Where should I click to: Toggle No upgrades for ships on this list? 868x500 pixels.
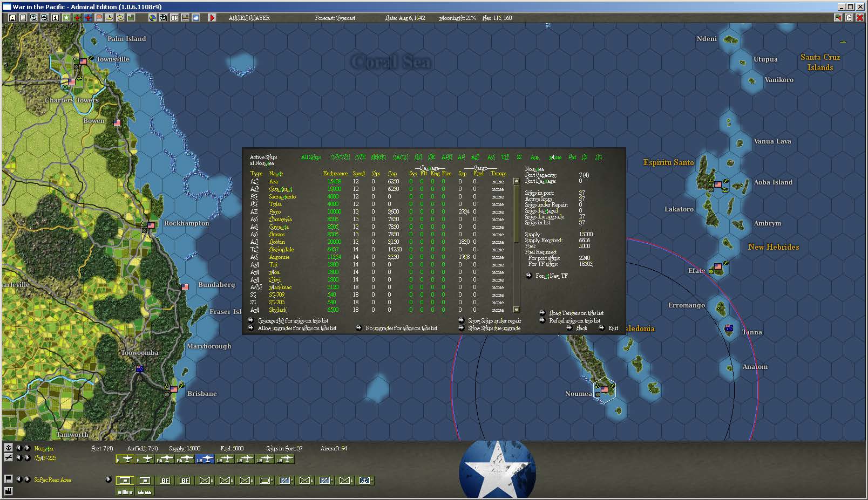[x=397, y=328]
